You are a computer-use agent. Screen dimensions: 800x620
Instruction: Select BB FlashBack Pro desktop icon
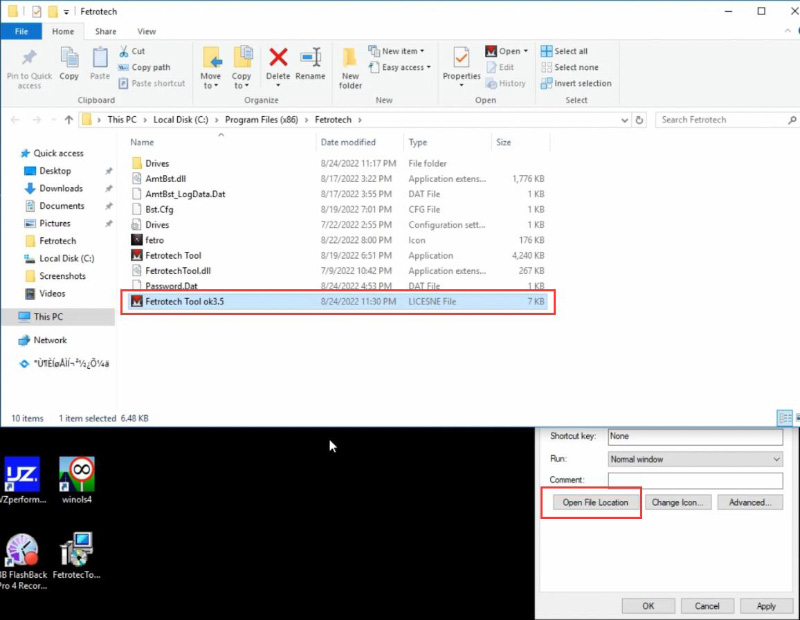(22, 561)
